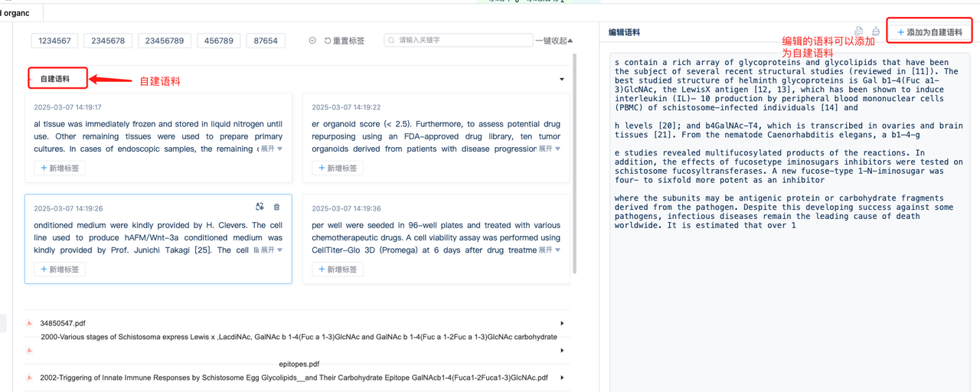Collapse all sections with 一键收起
Viewport: 980px width, 392px height.
554,41
